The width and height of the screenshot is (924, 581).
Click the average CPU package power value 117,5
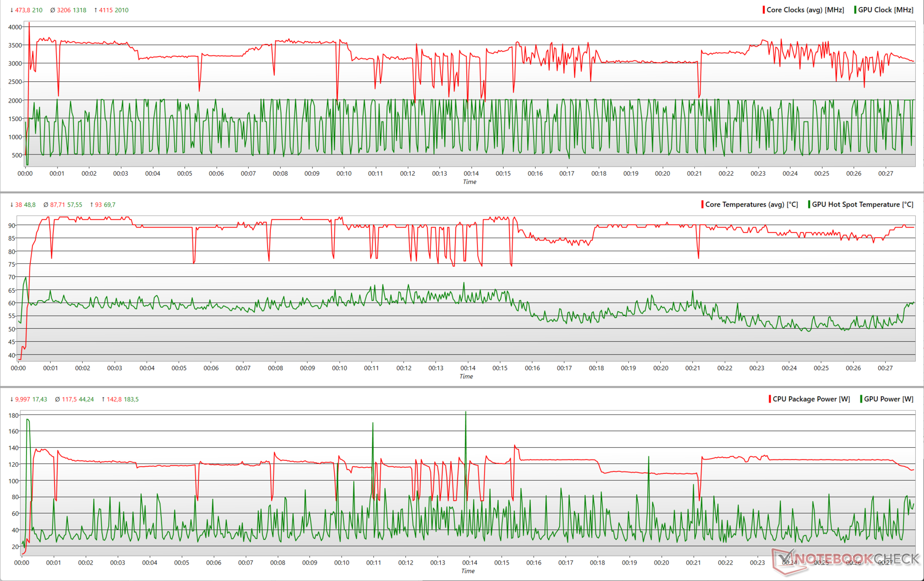click(x=70, y=399)
